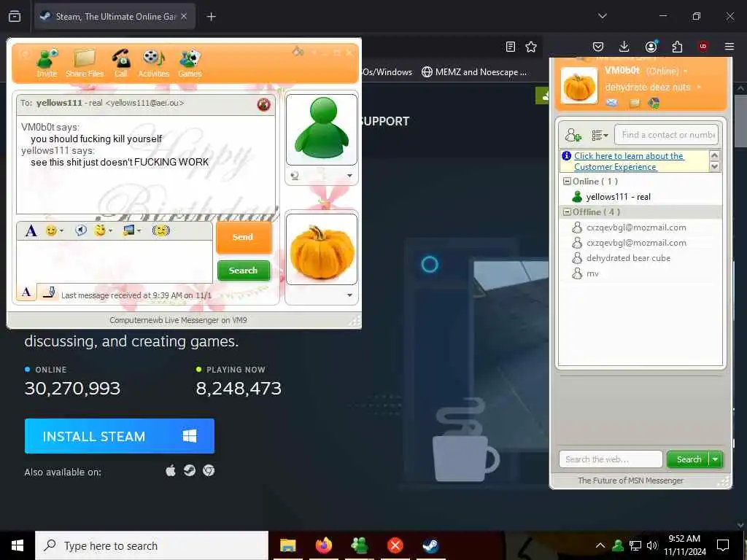Screen dimensions: 747x560
Task: Click the paint bucket color scheme icon
Action: pyautogui.click(x=298, y=52)
